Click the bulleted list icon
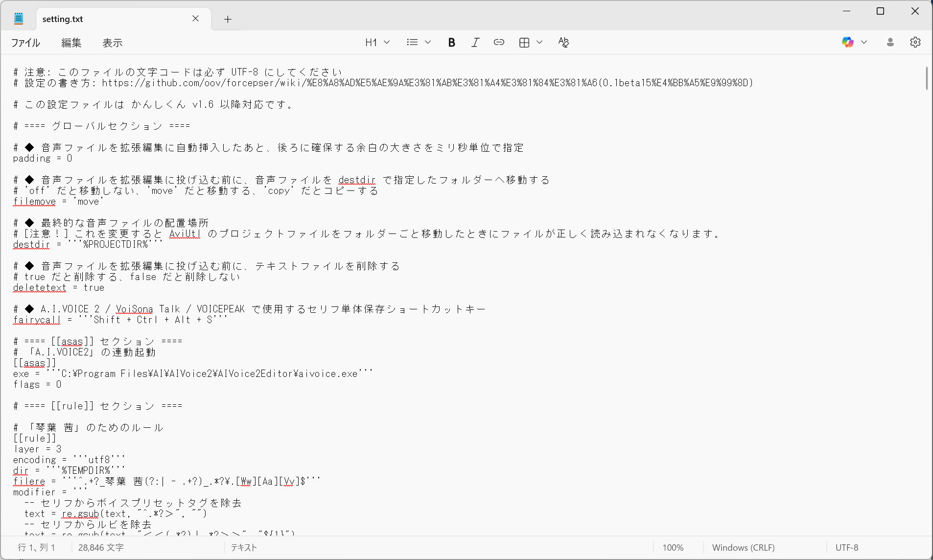 (x=412, y=43)
